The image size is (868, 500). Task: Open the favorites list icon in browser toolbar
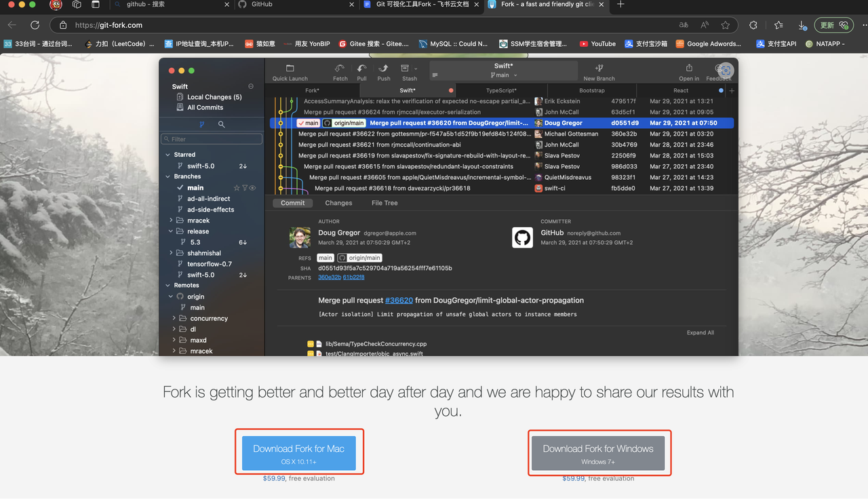[x=778, y=25]
